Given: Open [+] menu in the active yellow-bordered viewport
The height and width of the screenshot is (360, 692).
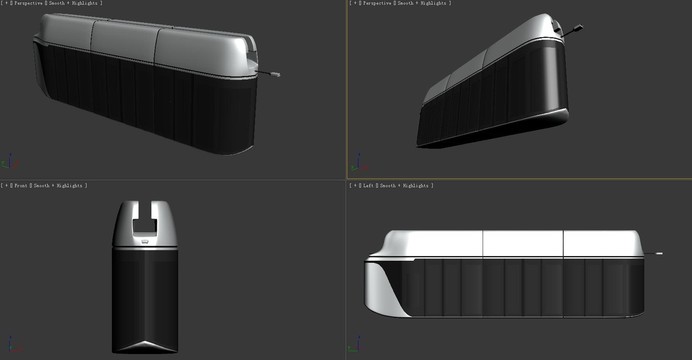Looking at the screenshot, I should click(x=354, y=3).
